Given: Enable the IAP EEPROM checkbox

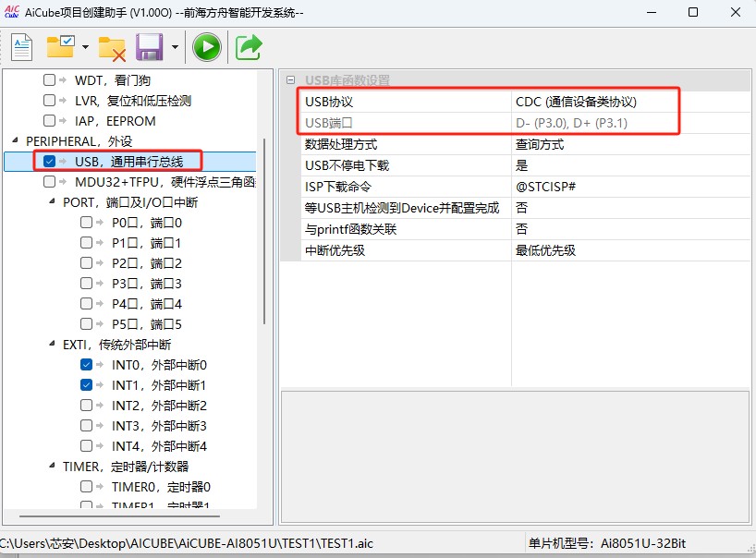Looking at the screenshot, I should 49,120.
